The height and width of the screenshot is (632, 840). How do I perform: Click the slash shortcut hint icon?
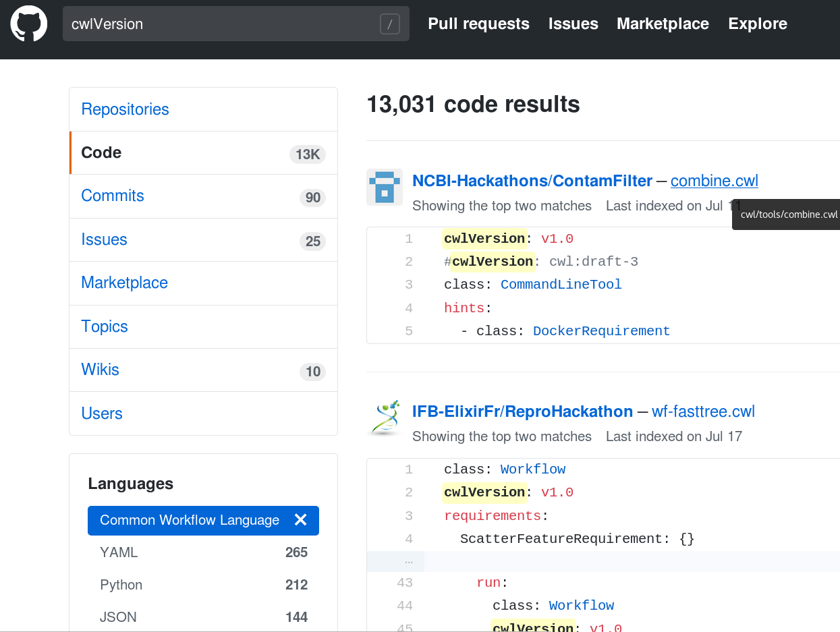[389, 24]
